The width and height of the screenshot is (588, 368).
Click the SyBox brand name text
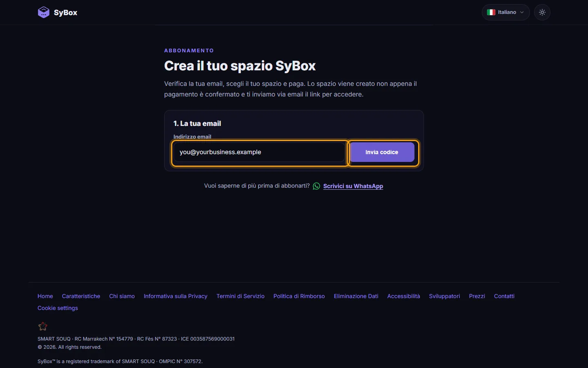click(x=65, y=13)
